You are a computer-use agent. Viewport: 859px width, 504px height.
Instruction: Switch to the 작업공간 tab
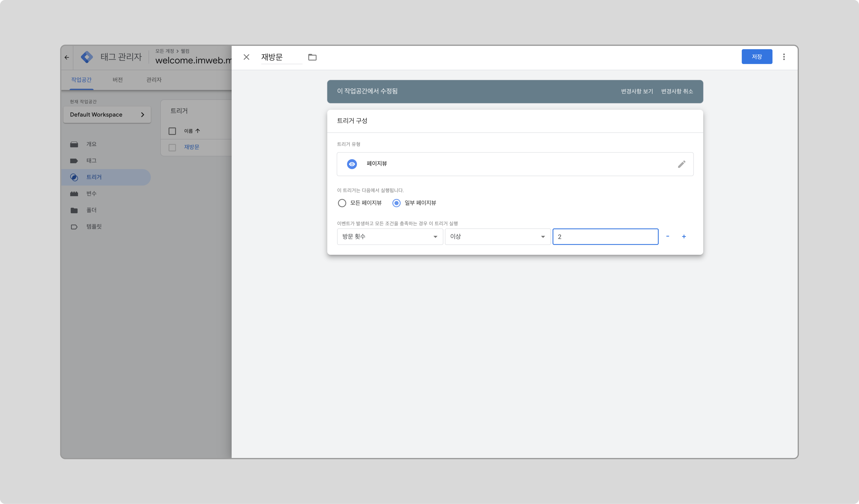pyautogui.click(x=81, y=80)
